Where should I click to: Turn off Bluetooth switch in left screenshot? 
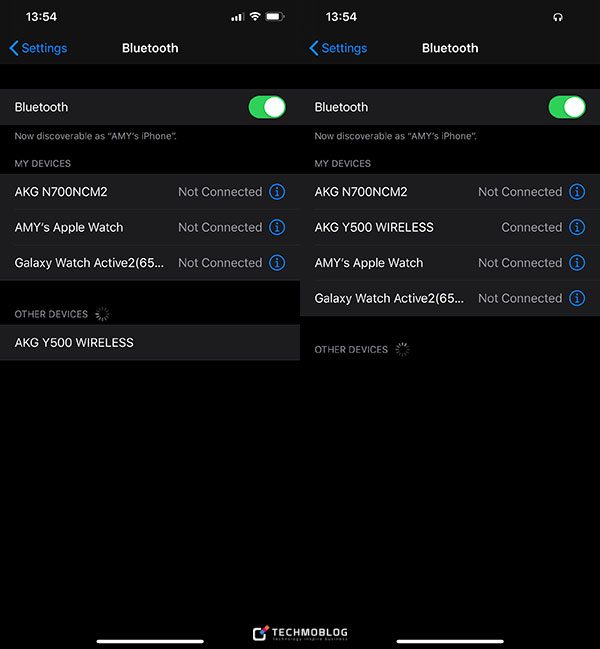click(x=267, y=107)
